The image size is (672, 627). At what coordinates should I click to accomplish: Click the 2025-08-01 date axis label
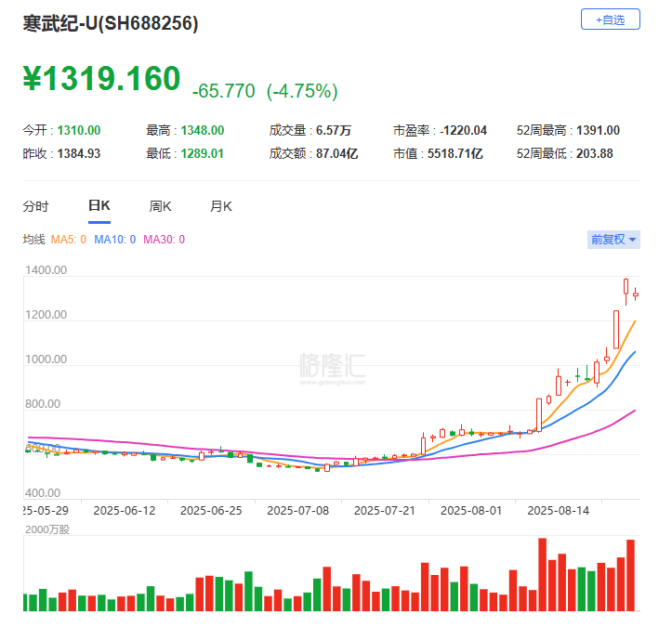(471, 511)
